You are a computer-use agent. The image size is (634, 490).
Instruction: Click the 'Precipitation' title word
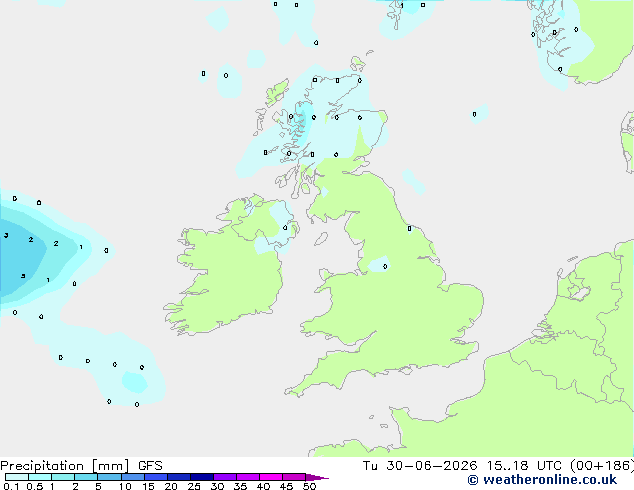point(42,466)
